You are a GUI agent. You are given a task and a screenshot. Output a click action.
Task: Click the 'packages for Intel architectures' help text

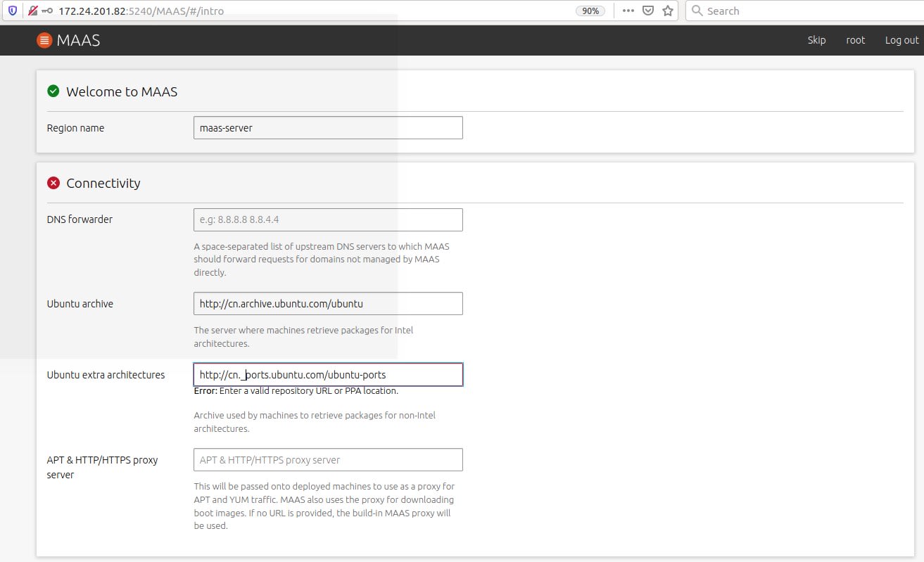304,337
